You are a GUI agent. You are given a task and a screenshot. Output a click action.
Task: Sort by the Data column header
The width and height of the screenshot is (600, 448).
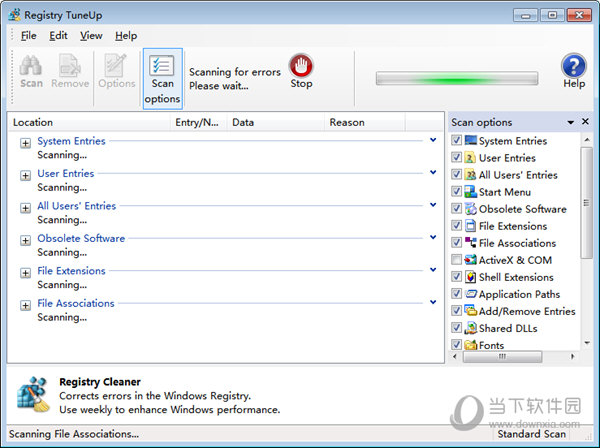tap(276, 122)
